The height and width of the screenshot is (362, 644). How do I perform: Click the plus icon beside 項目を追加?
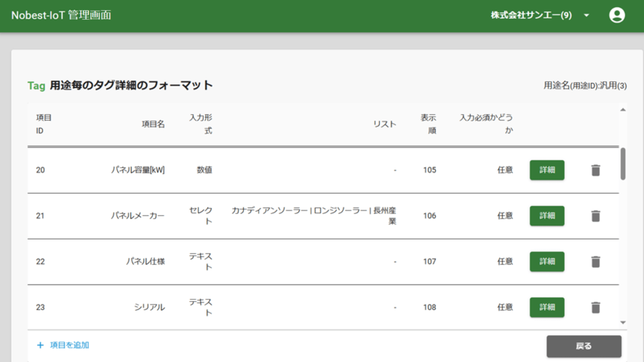point(40,345)
